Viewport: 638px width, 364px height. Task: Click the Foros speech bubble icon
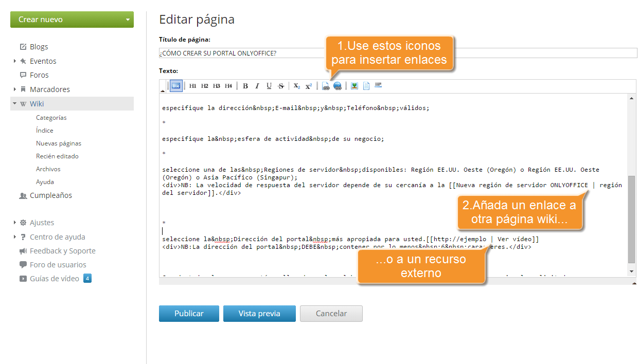tap(23, 75)
